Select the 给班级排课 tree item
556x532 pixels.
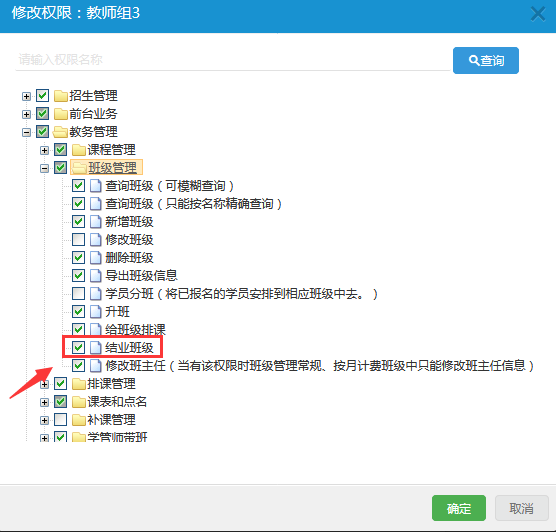(135, 329)
